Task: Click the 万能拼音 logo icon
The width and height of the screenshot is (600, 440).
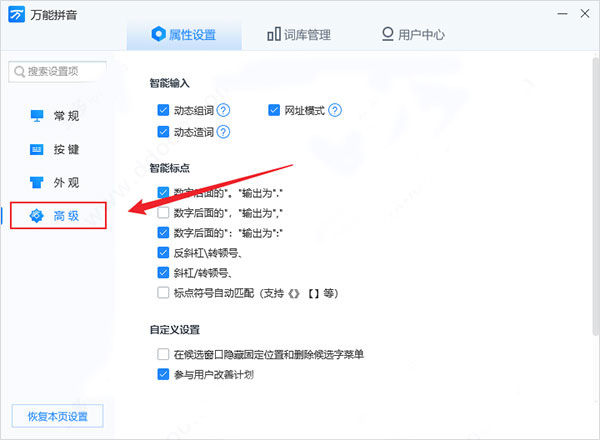Action: pyautogui.click(x=16, y=15)
